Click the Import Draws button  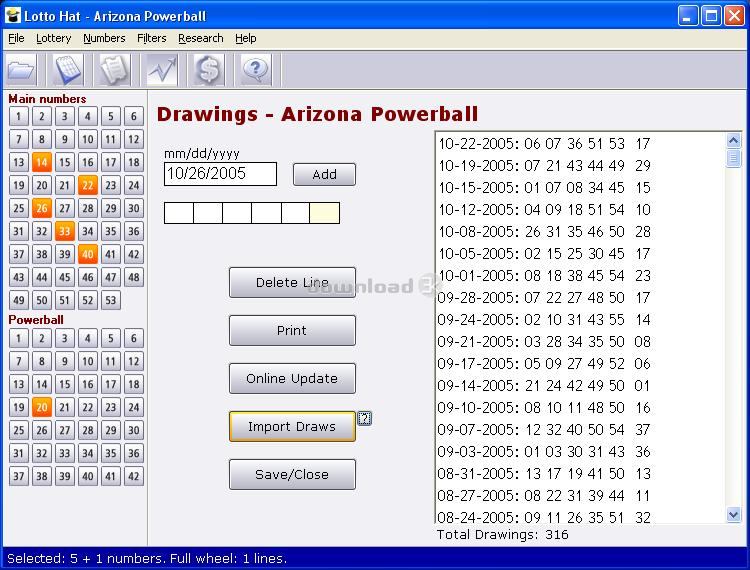pos(292,427)
